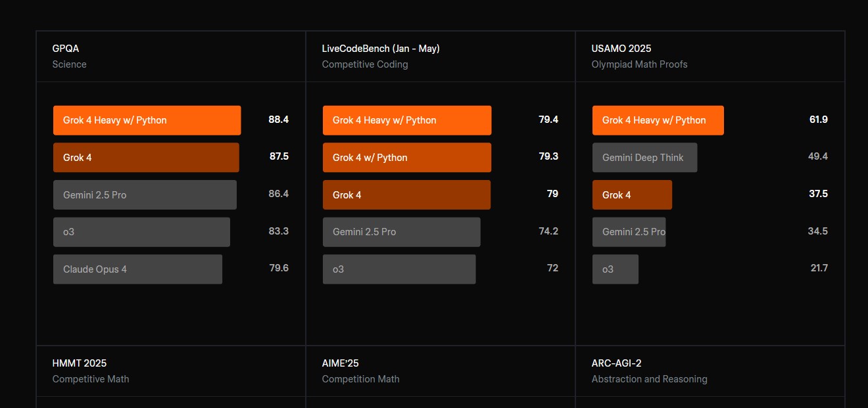Click the Olympiad Math Proofs subtitle
The height and width of the screenshot is (408, 868).
(640, 64)
